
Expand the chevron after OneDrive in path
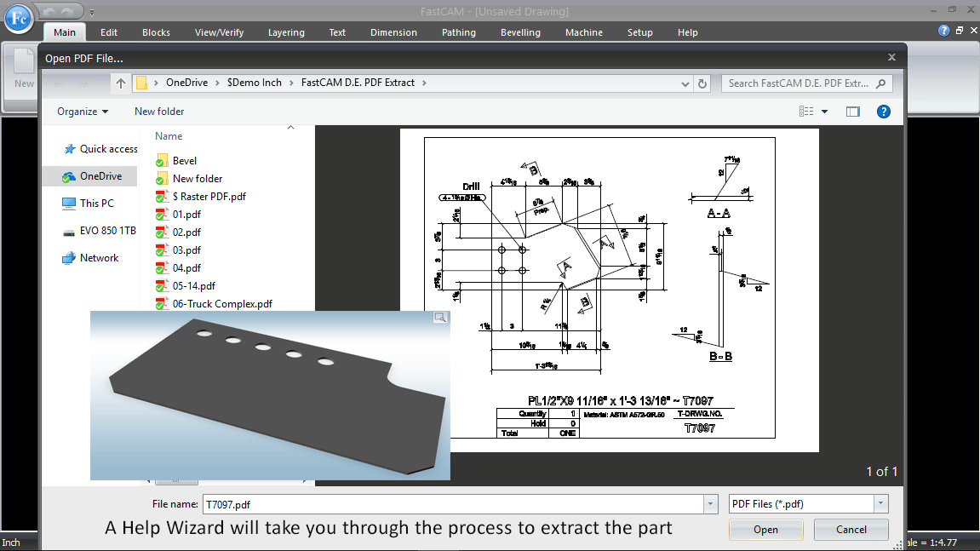tap(217, 83)
